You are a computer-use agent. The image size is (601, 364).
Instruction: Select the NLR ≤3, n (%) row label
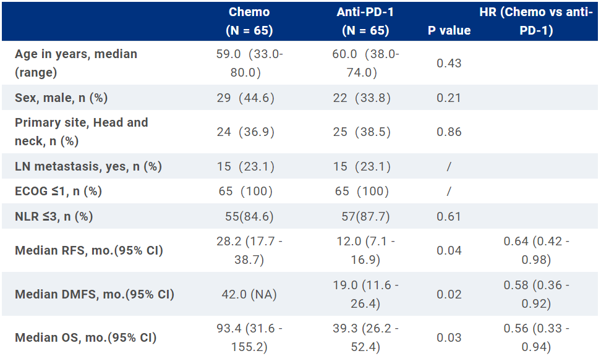(x=54, y=216)
